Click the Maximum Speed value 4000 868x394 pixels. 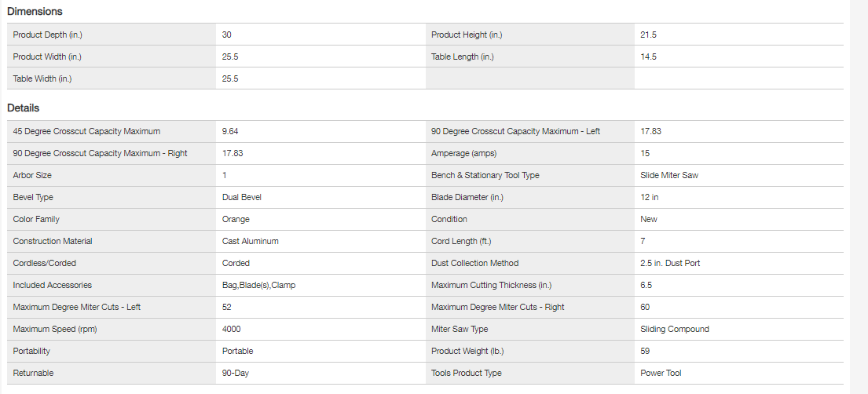[x=232, y=330]
